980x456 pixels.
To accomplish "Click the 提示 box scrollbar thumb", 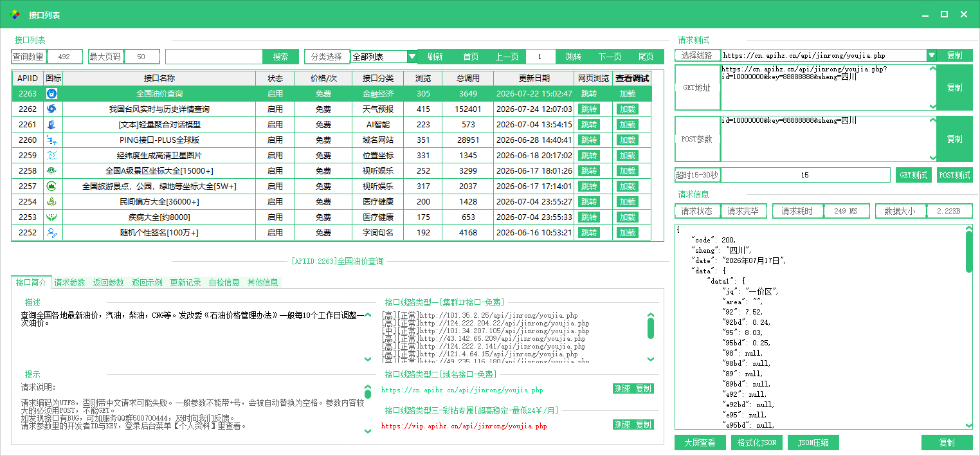I will click(x=368, y=394).
